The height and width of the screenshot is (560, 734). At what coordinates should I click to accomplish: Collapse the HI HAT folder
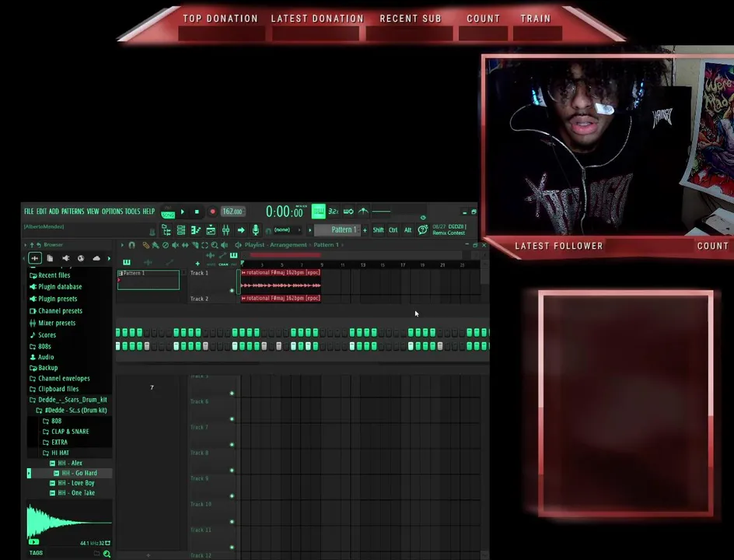tap(56, 453)
